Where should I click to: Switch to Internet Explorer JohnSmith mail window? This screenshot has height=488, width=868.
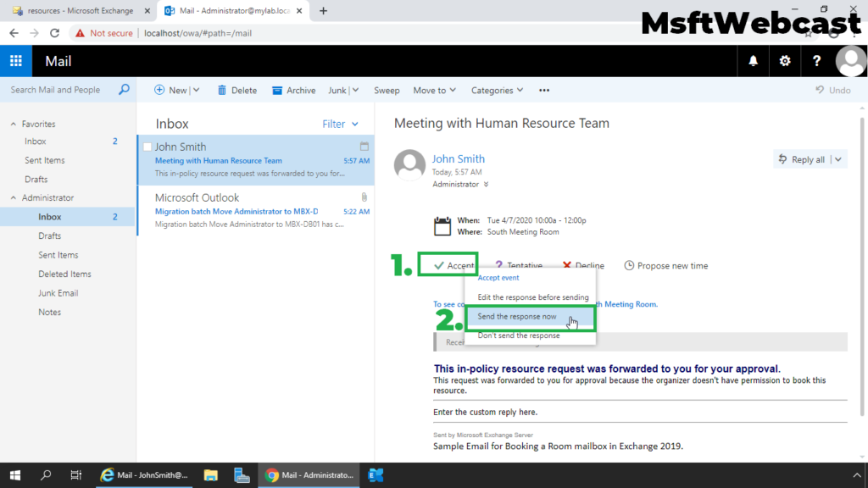(143, 475)
